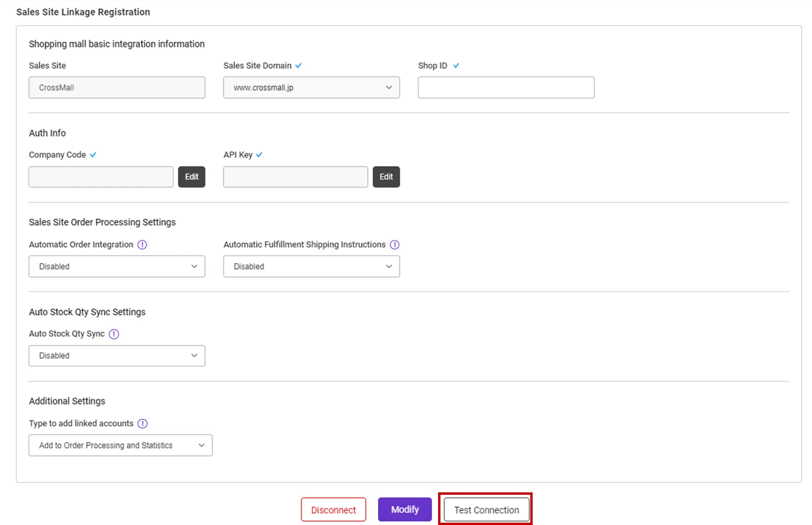Open the Sales Site Domain dropdown
Screen dimensions: 812x525
(311, 88)
